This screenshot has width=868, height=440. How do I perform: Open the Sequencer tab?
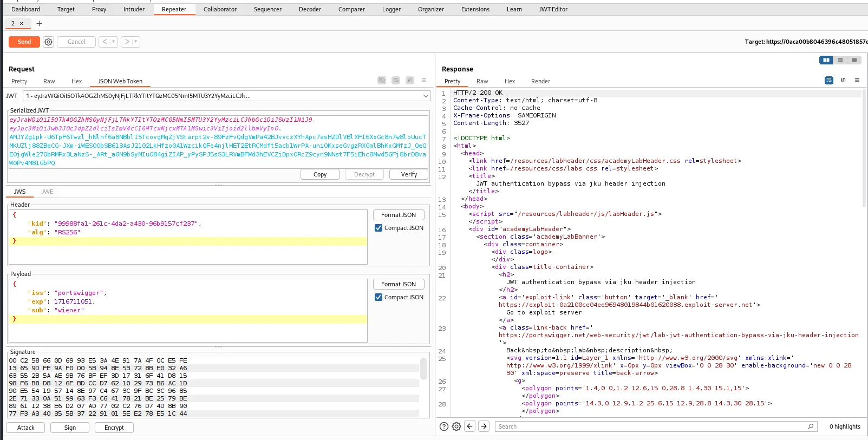point(267,9)
